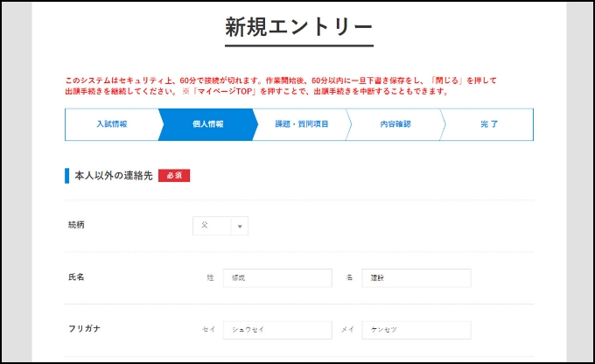Image resolution: width=595 pixels, height=364 pixels.
Task: Click the 姓 surname input field
Action: (276, 278)
